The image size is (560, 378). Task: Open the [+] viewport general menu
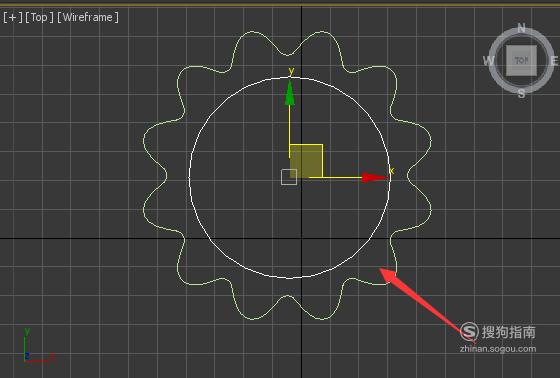(x=13, y=17)
